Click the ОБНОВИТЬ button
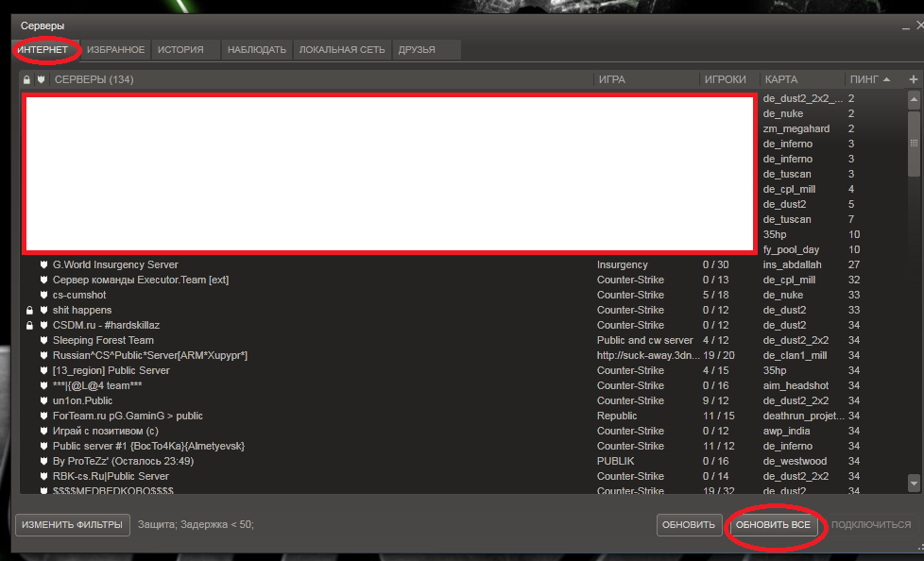 (x=689, y=524)
